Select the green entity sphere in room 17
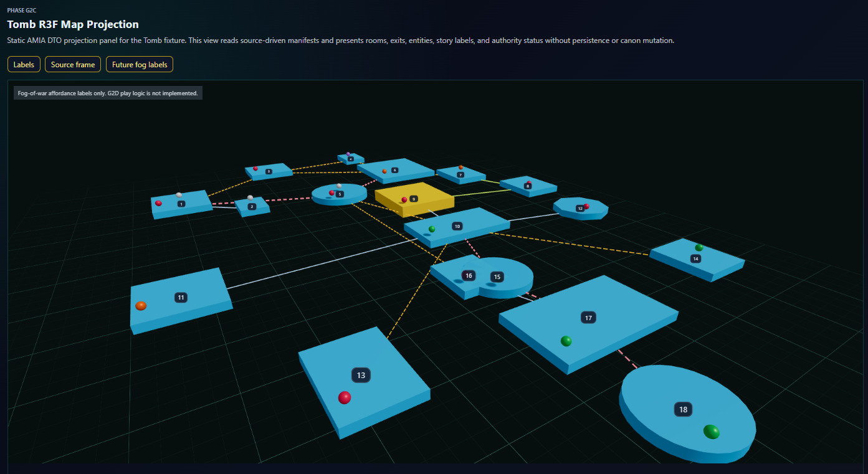This screenshot has width=868, height=474. click(x=566, y=341)
